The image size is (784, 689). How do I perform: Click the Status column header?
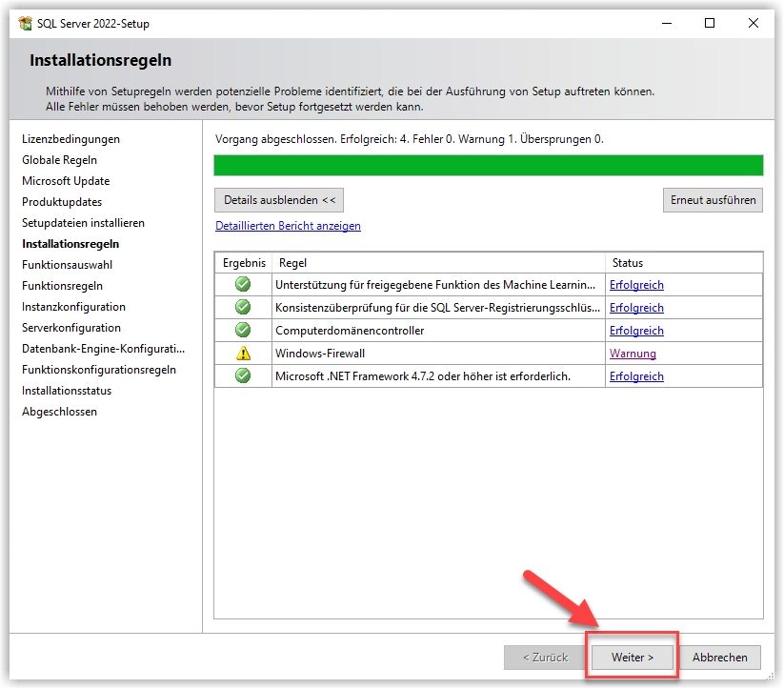tap(684, 263)
